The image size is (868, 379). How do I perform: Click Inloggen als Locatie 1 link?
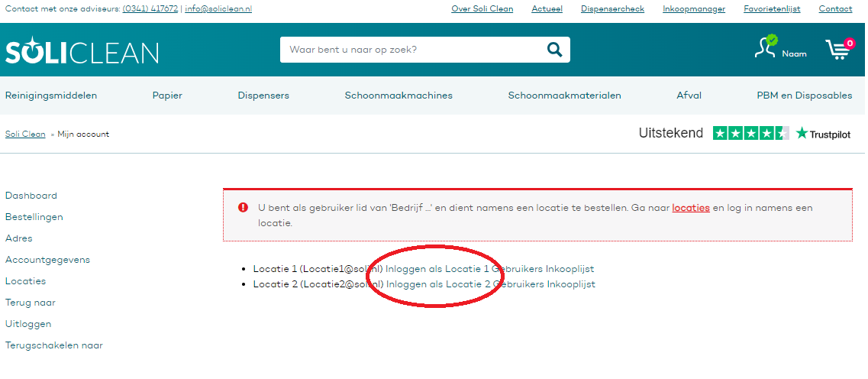437,269
